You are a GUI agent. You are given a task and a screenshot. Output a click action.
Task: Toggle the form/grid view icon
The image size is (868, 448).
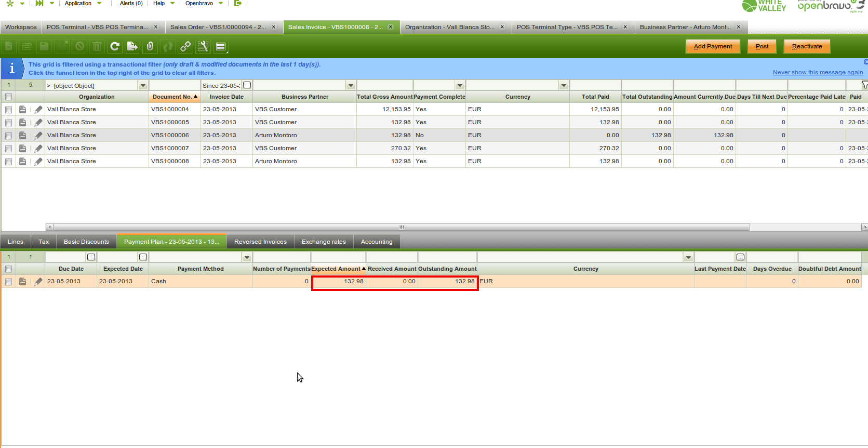(x=221, y=47)
